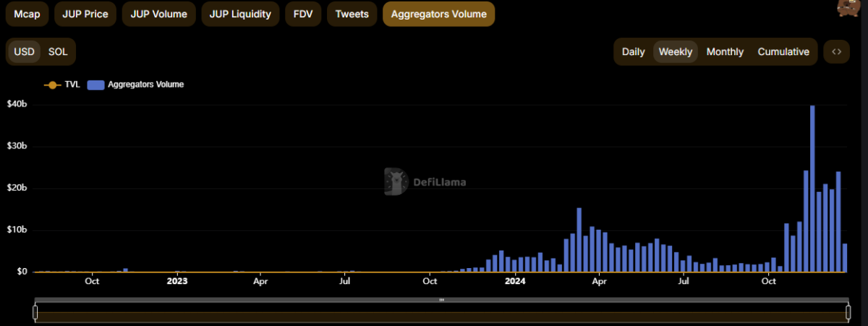Set chart interval to Weekly
Image resolution: width=868 pixels, height=326 pixels.
pos(676,51)
